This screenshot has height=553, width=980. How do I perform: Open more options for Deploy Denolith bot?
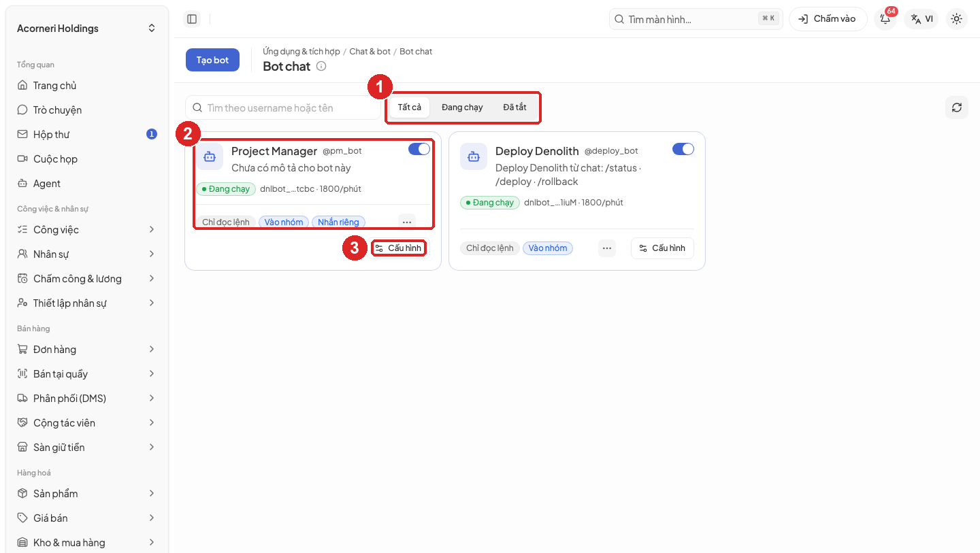(607, 248)
